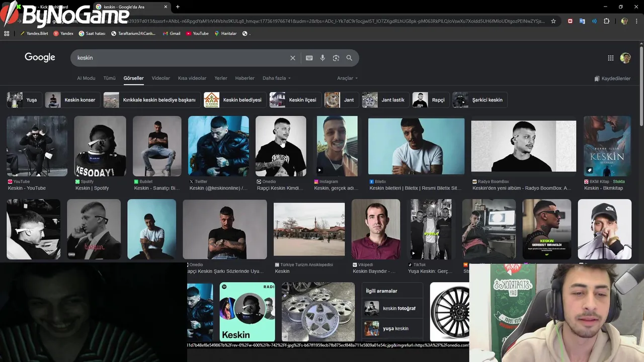
Task: Open the silver alloy wheels image thumbnail
Action: tap(318, 312)
